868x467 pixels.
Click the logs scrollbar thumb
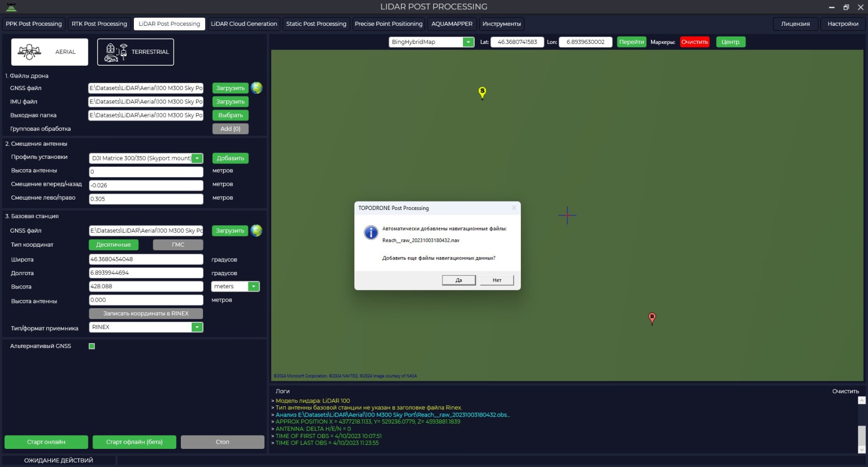tap(861, 435)
